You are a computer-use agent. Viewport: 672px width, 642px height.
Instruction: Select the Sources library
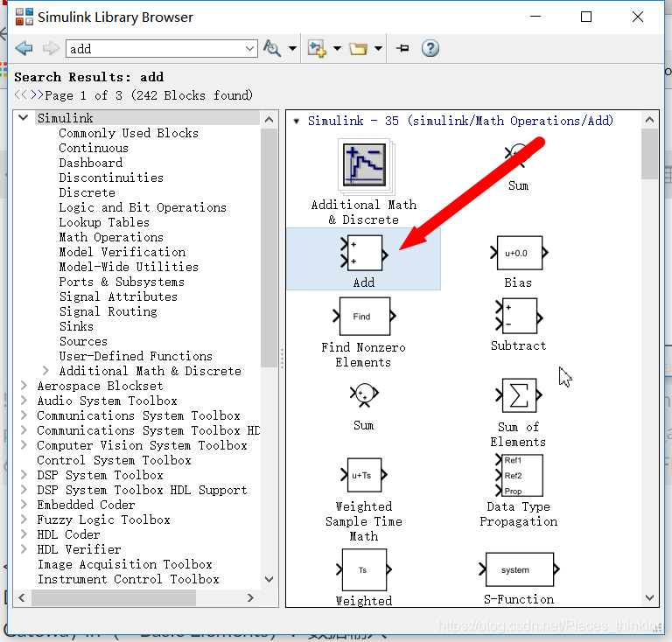tap(83, 342)
